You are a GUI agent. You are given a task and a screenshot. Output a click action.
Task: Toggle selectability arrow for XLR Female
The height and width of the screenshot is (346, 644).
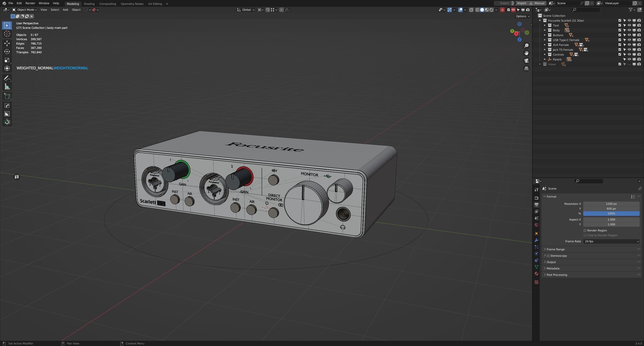tap(624, 45)
